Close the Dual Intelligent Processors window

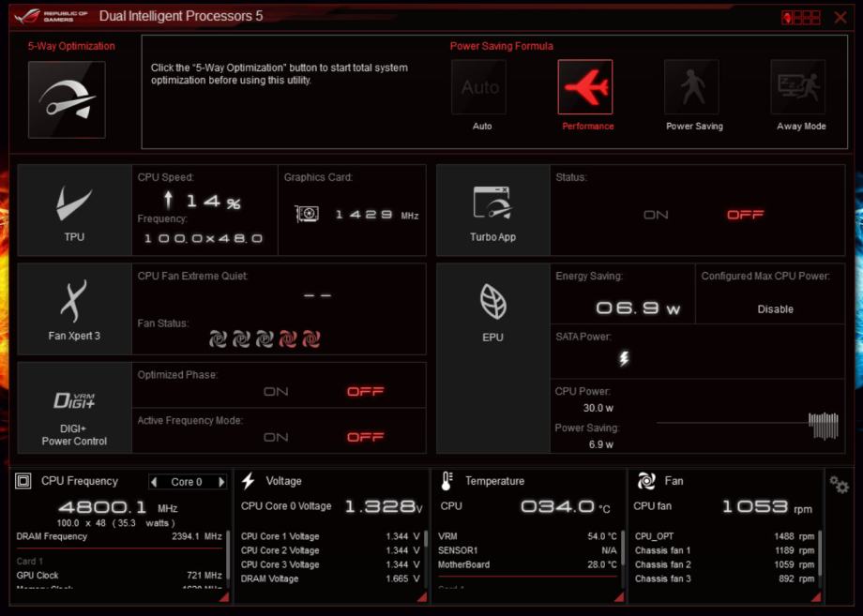pyautogui.click(x=840, y=18)
